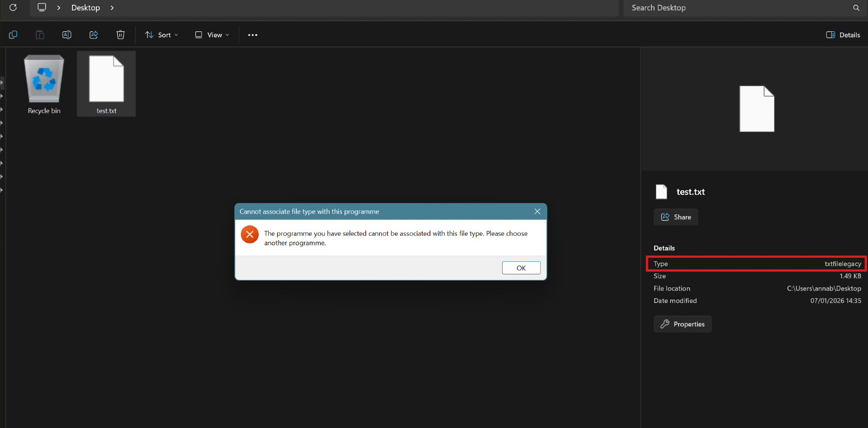Viewport: 868px width, 428px height.
Task: Click the This PC monitor icon
Action: point(42,7)
